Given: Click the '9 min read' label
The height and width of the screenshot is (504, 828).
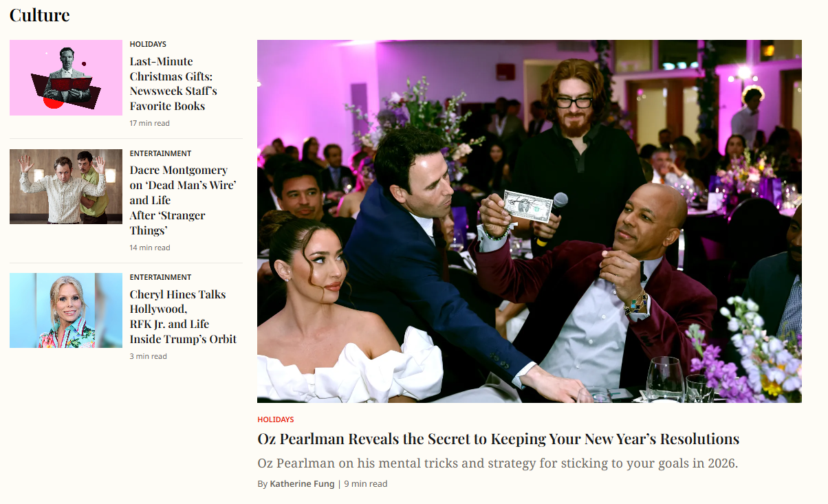Looking at the screenshot, I should coord(366,484).
